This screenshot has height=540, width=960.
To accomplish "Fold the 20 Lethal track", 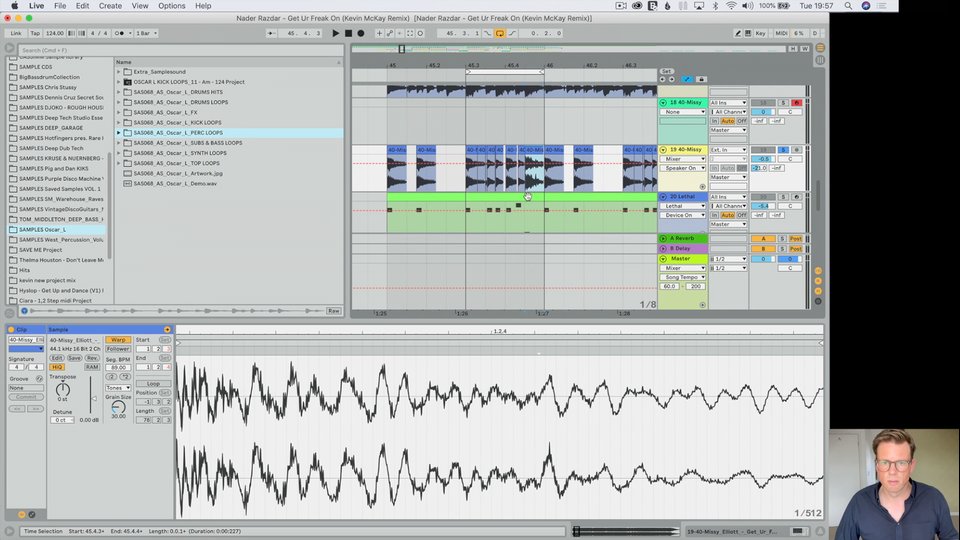I will coord(663,197).
